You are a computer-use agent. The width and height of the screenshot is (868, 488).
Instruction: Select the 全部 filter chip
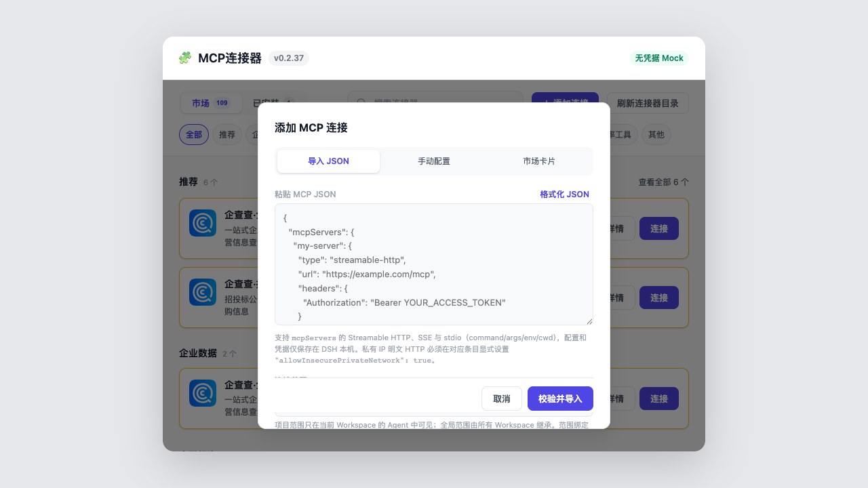click(x=194, y=135)
